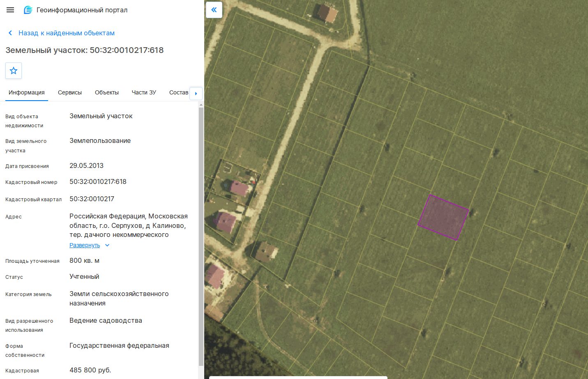Click the back arrow next to Назад
This screenshot has width=588, height=379.
click(x=10, y=33)
